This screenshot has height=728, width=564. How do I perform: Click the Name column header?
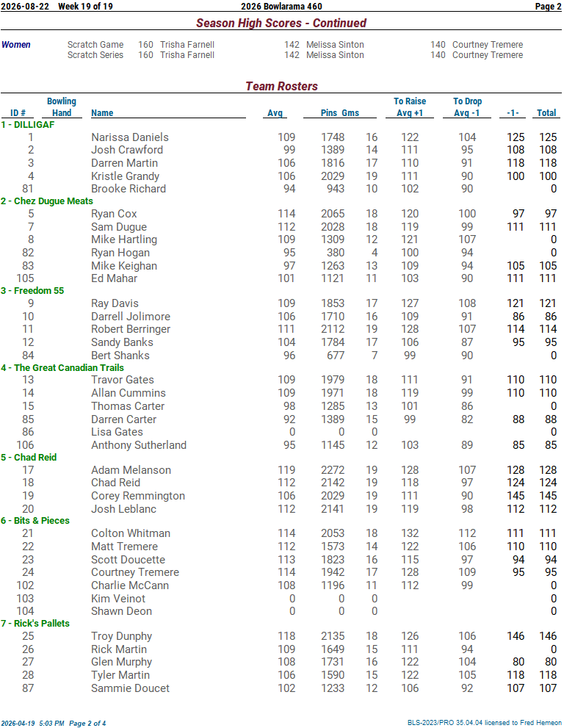102,113
